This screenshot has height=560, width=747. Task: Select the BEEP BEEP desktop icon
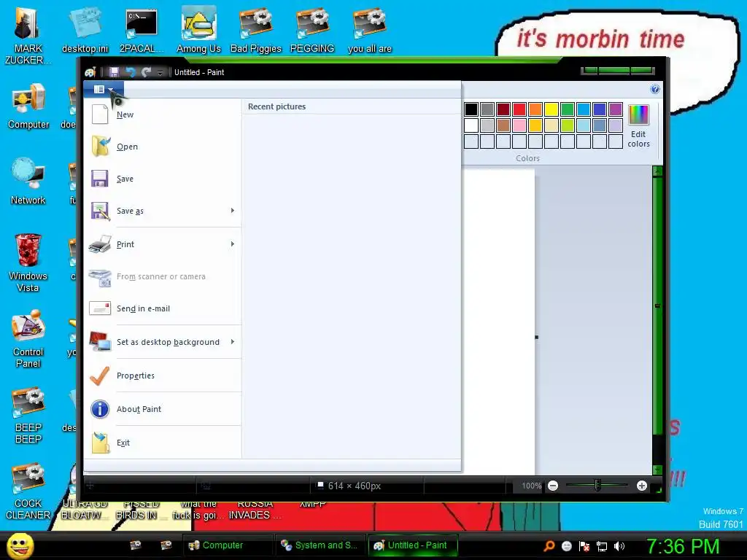tap(28, 415)
